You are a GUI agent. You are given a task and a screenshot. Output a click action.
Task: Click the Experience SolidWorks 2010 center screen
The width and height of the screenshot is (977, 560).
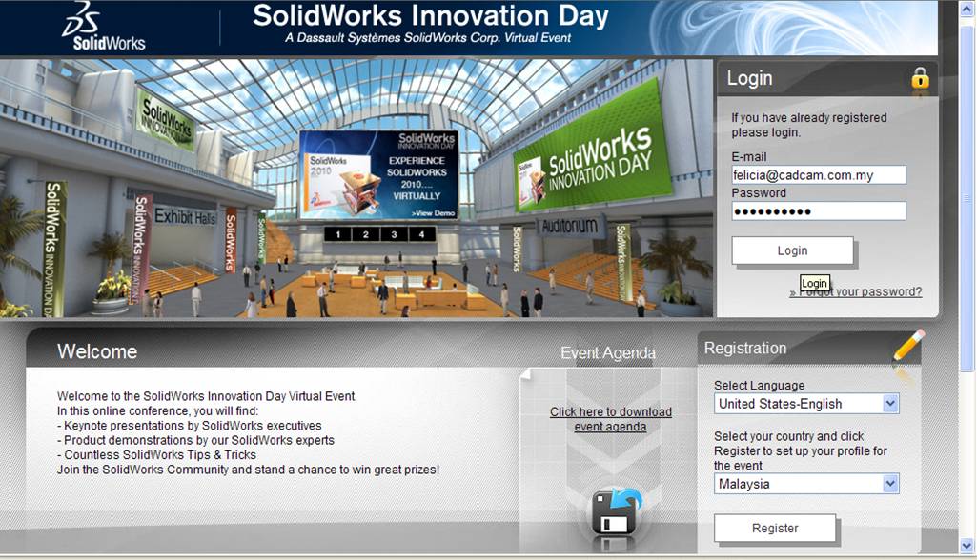click(378, 175)
